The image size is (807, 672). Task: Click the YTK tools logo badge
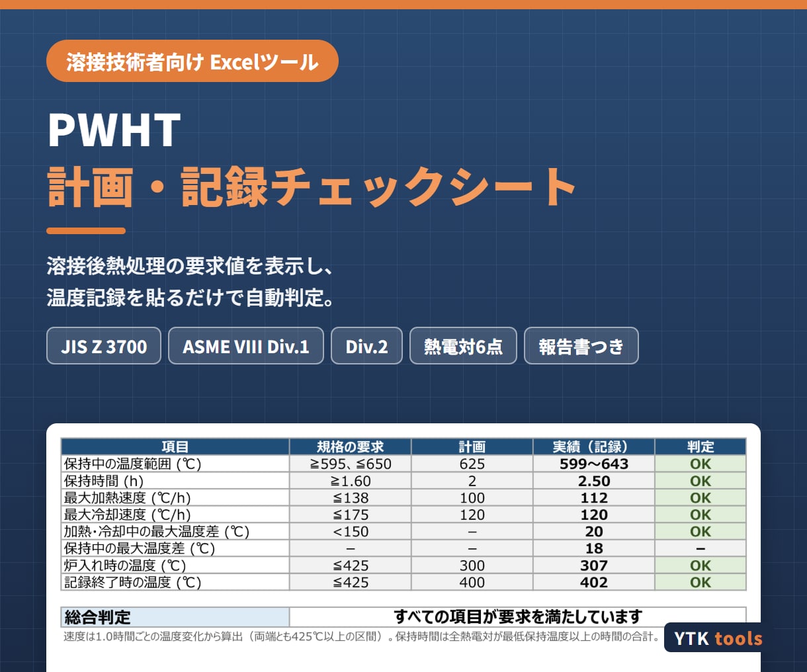[718, 638]
